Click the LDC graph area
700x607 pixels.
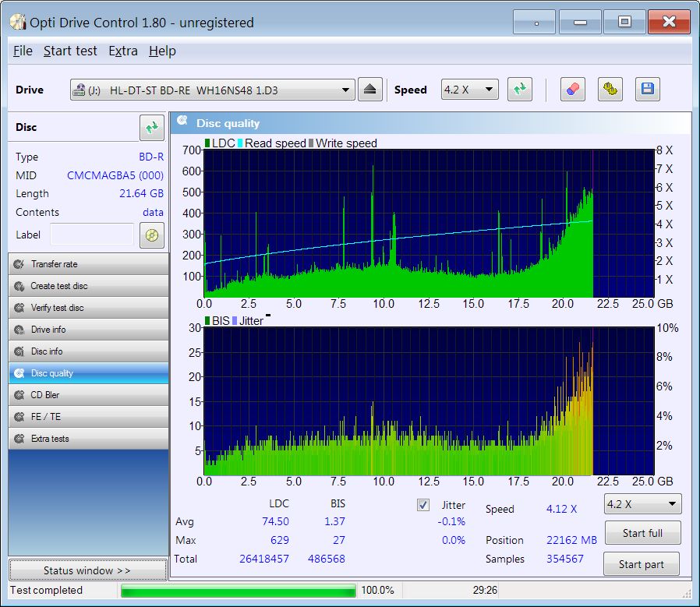pyautogui.click(x=429, y=224)
